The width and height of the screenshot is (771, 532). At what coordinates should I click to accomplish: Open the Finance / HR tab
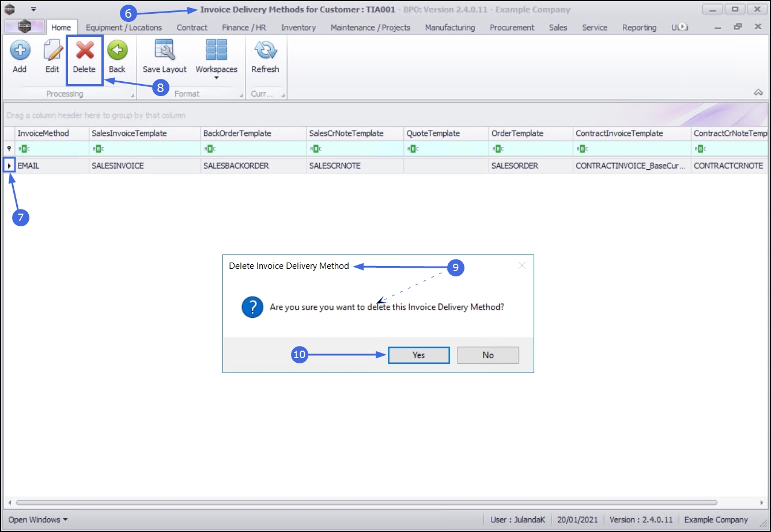click(x=244, y=27)
